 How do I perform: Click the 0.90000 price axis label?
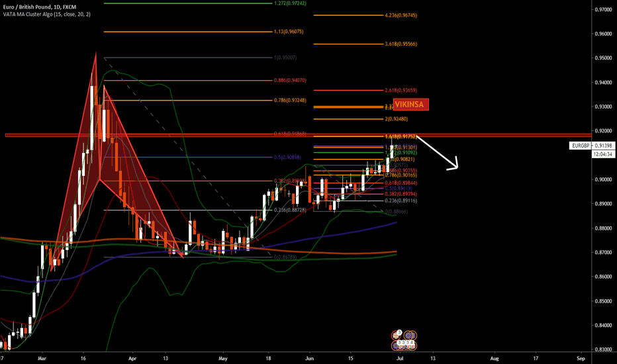click(x=603, y=179)
